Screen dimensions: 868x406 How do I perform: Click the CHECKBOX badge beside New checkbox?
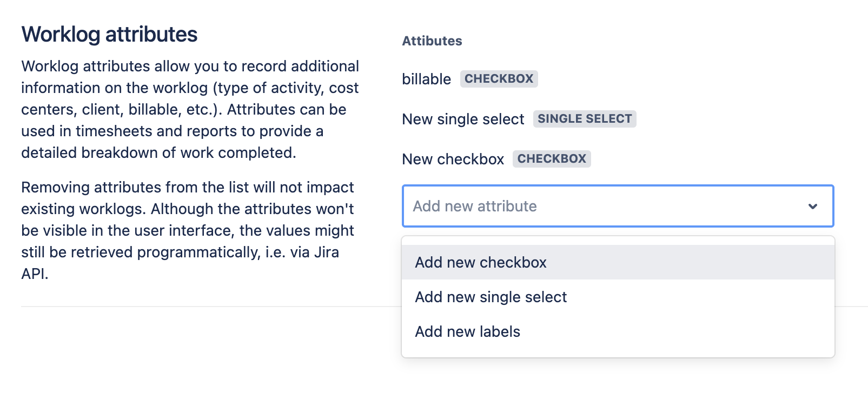point(551,158)
